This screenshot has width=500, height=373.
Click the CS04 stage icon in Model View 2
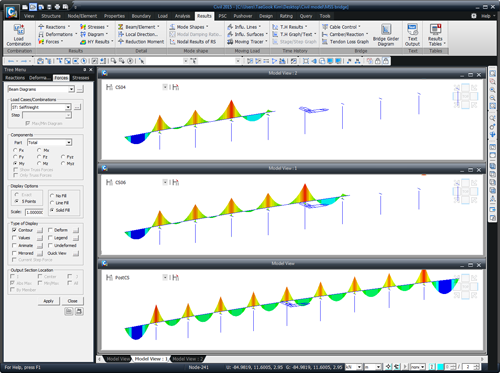pos(109,87)
